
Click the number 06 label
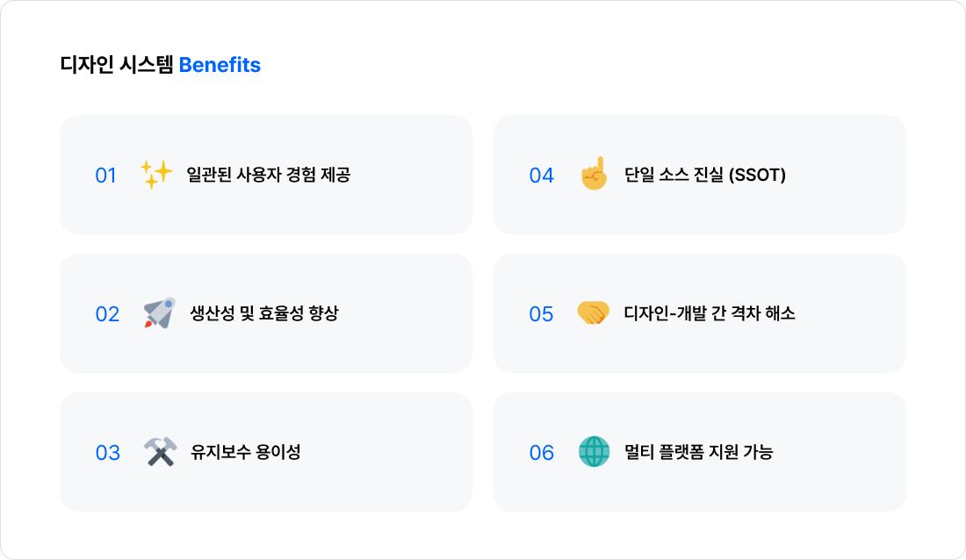pyautogui.click(x=541, y=453)
